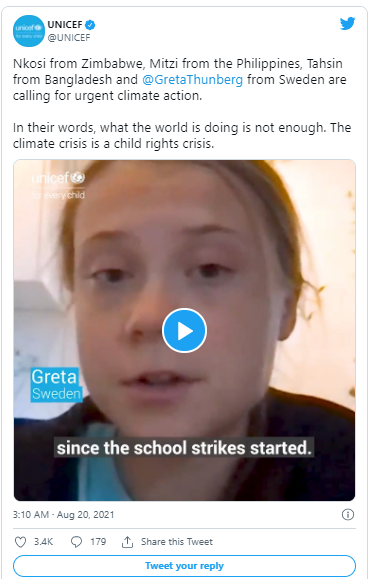The width and height of the screenshot is (373, 579).
Task: Click the 3.4K likes count
Action: pos(44,542)
